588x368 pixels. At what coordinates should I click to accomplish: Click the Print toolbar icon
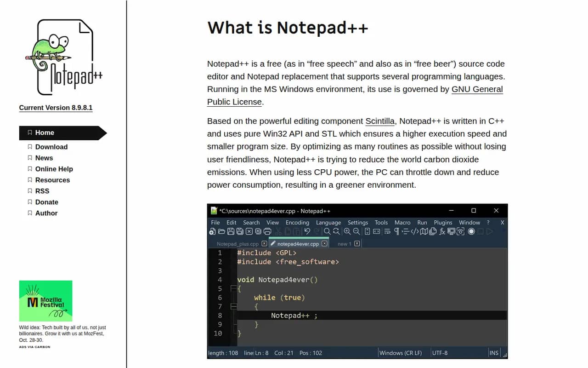tap(267, 231)
